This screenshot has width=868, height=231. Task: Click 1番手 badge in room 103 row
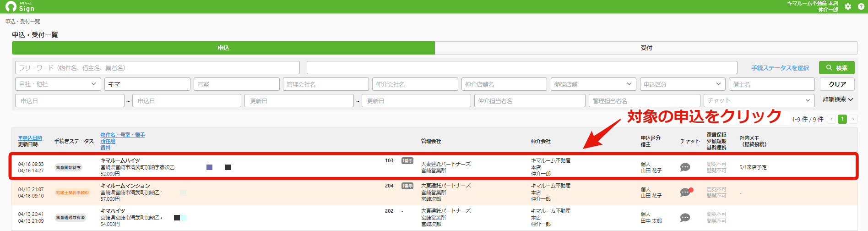coord(407,161)
